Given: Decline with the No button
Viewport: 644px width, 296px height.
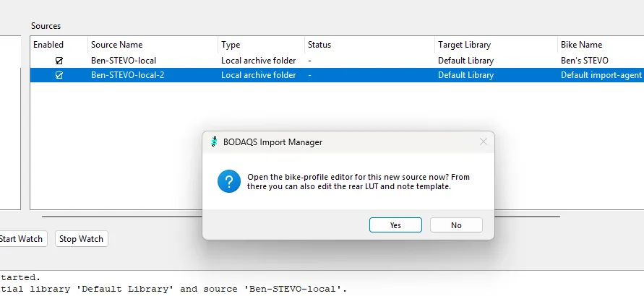Looking at the screenshot, I should 456,225.
